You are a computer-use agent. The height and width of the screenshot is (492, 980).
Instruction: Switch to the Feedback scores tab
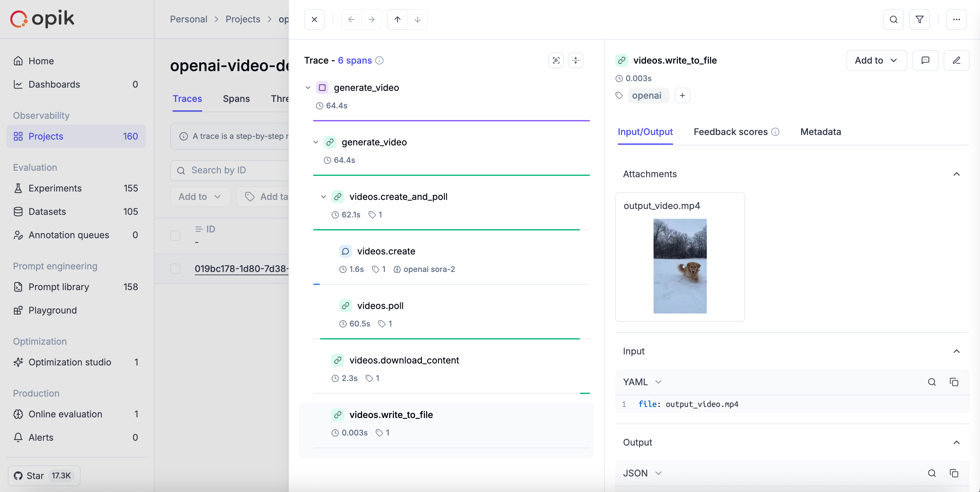(730, 132)
